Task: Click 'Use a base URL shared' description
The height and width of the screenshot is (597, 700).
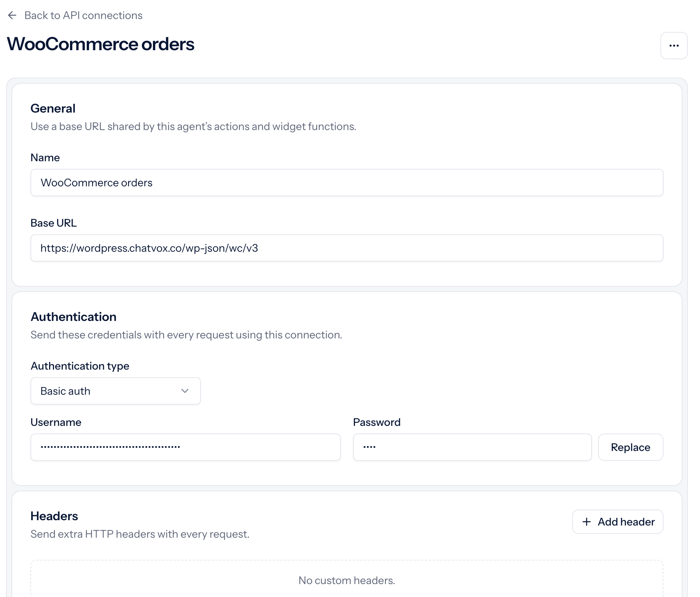Action: point(193,127)
